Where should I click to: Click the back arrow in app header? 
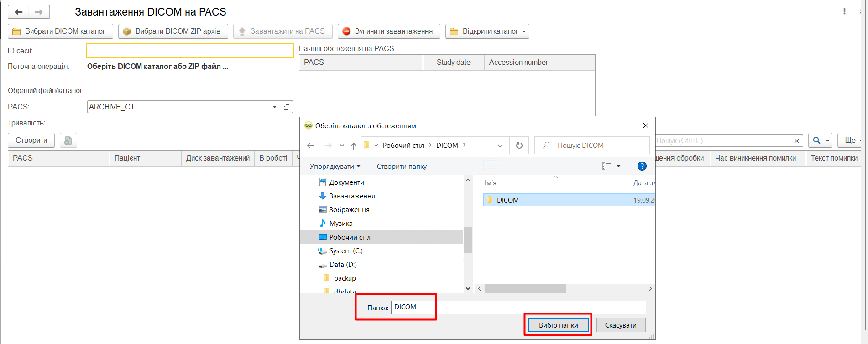(18, 12)
